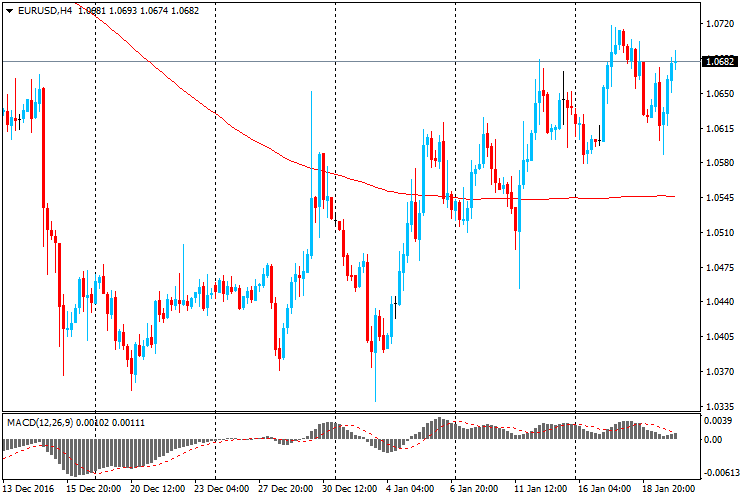Select the 15 Dec 20:00 time label
The width and height of the screenshot is (740, 500).
[x=95, y=489]
